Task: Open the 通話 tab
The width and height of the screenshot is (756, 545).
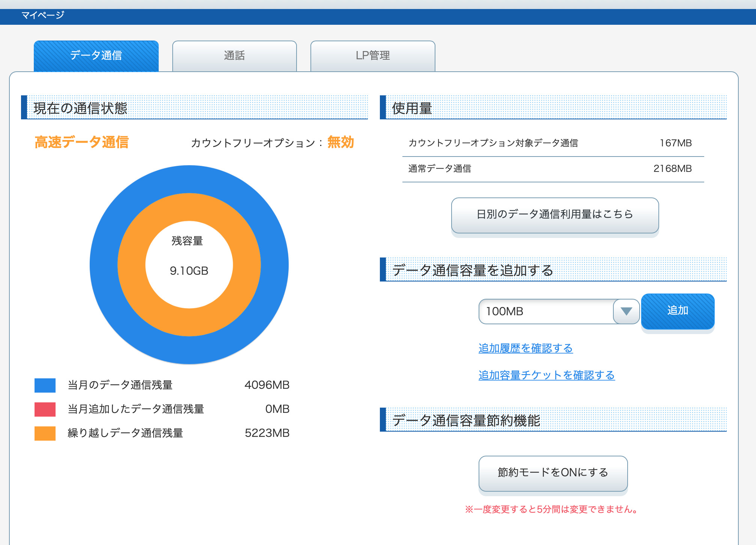Action: click(x=234, y=56)
